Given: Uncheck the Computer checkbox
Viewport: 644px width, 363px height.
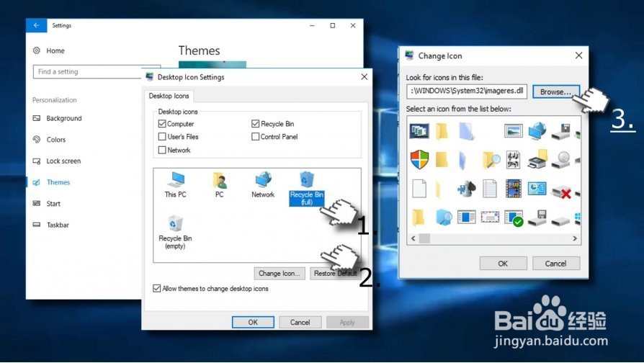Looking at the screenshot, I should click(x=162, y=124).
